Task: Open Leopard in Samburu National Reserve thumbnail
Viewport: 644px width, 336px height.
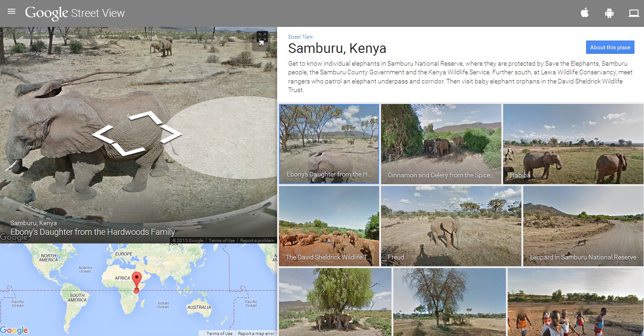Action: 583,226
